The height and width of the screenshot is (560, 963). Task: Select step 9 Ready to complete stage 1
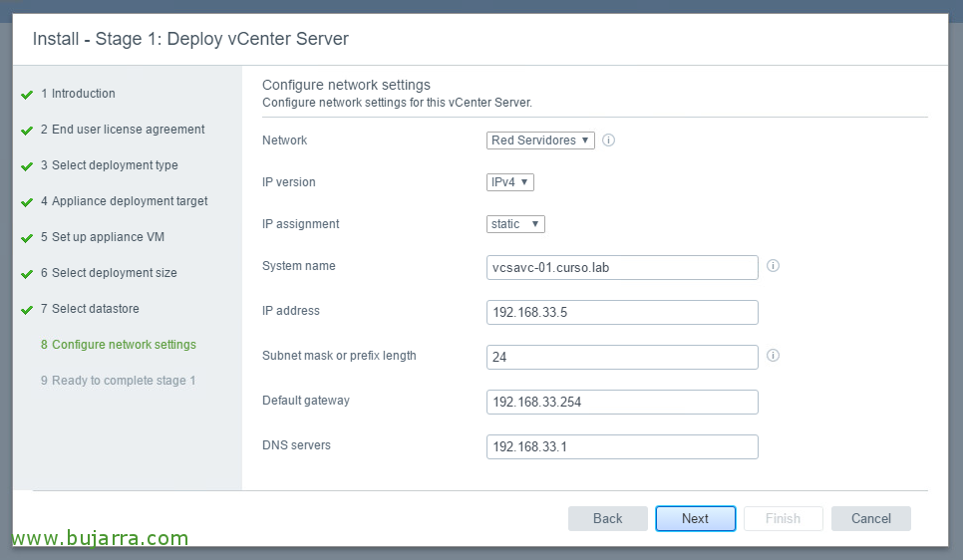click(118, 380)
